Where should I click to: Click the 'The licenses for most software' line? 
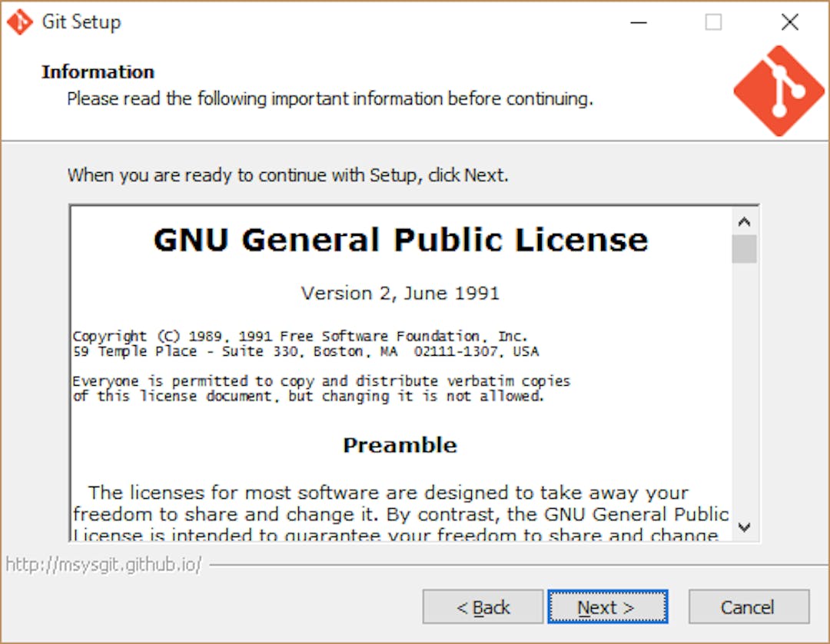pyautogui.click(x=389, y=493)
